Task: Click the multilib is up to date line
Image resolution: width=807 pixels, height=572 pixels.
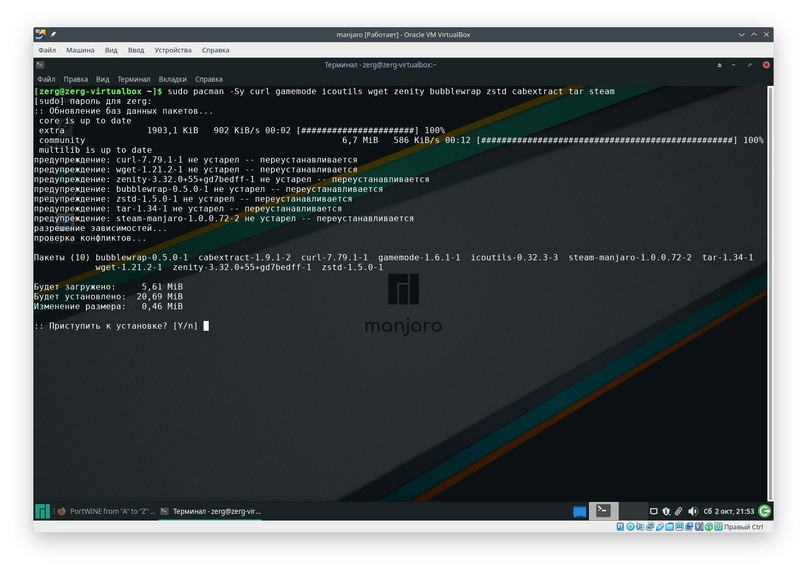Action: [x=95, y=150]
